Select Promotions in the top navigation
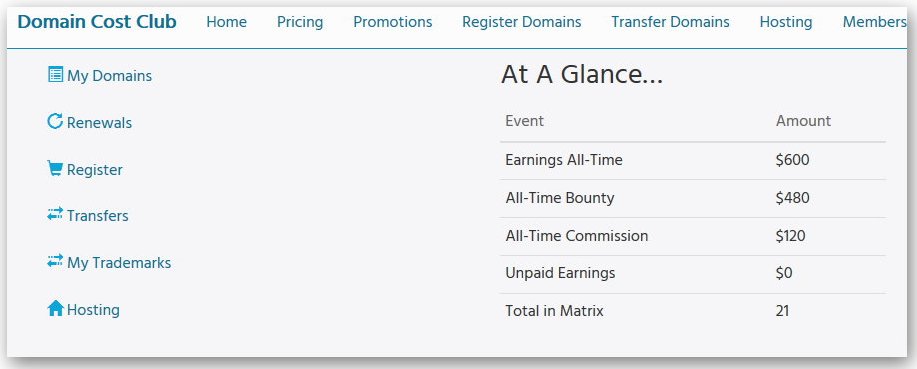 tap(392, 22)
